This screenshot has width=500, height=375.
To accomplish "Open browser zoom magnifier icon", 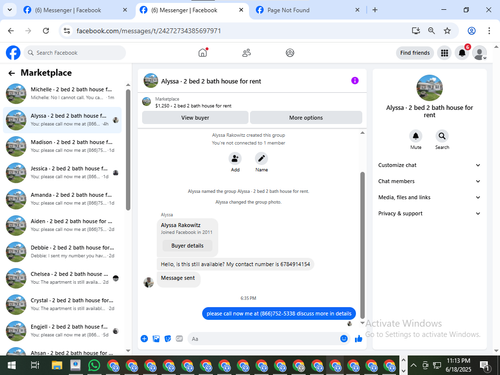I will [431, 31].
